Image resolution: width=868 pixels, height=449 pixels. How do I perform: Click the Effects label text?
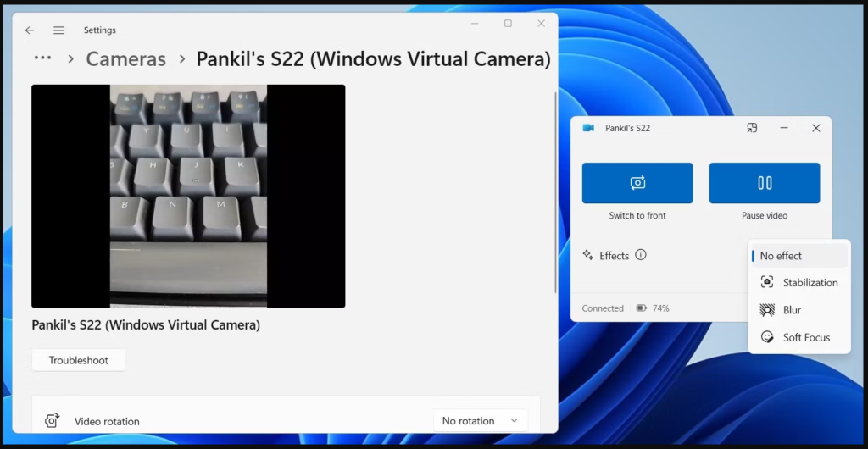click(x=615, y=256)
